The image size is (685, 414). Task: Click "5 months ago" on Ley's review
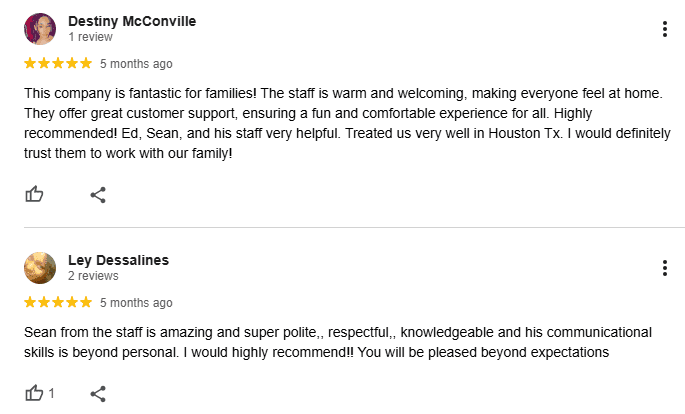[136, 302]
